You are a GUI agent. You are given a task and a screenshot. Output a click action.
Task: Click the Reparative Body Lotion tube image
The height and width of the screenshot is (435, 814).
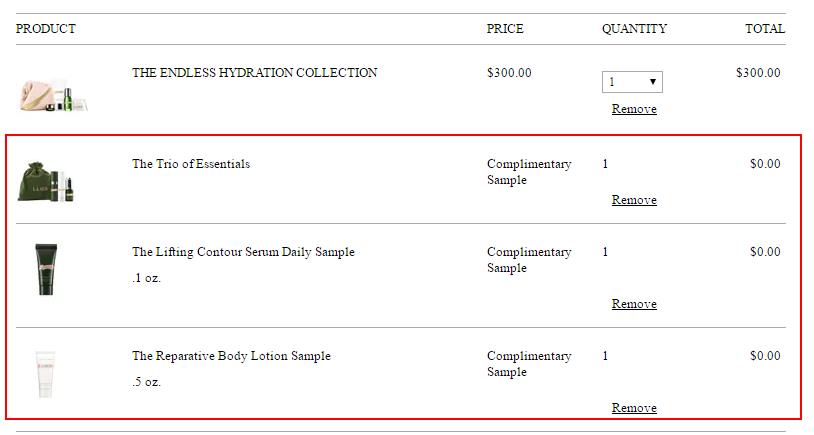tap(45, 374)
